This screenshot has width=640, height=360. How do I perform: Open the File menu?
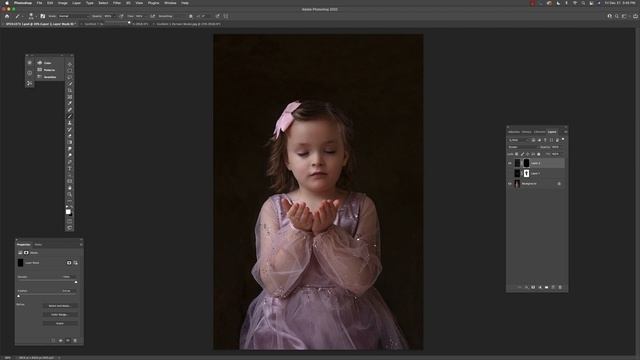pos(39,3)
